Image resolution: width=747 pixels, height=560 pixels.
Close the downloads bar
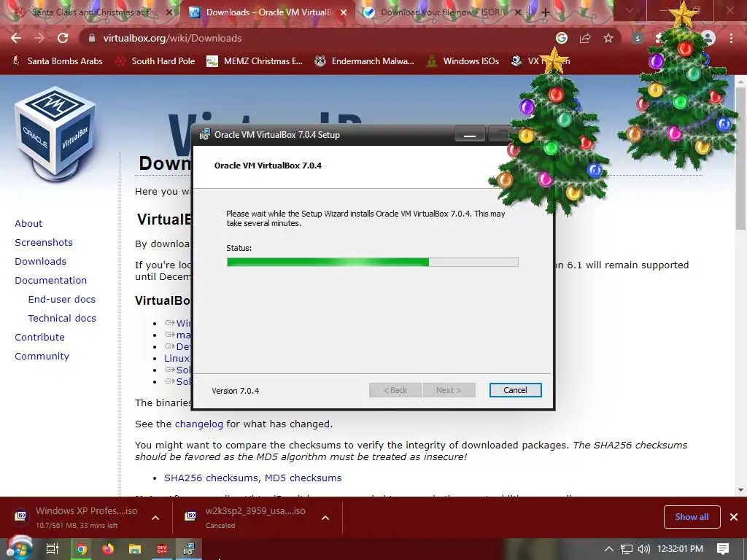tap(734, 517)
